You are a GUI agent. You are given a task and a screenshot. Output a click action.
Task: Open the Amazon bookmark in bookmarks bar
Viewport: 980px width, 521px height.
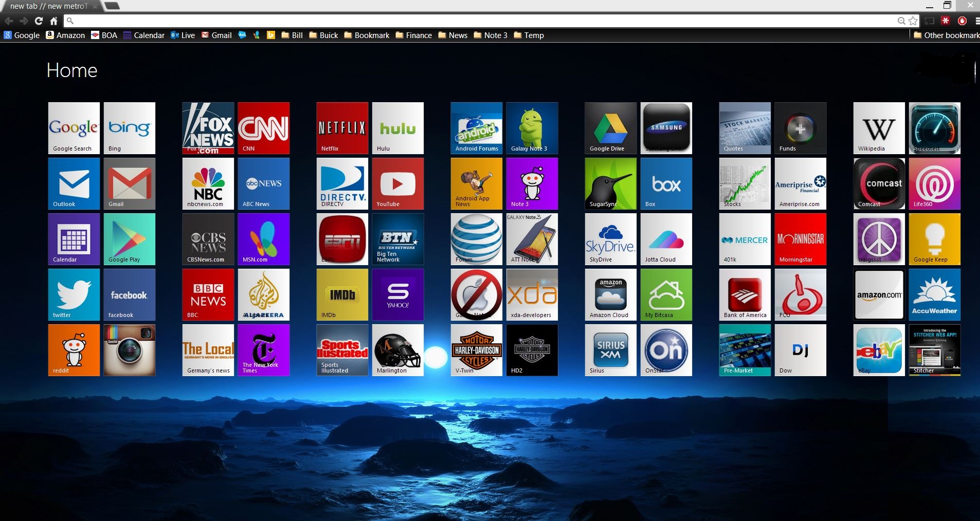(65, 35)
